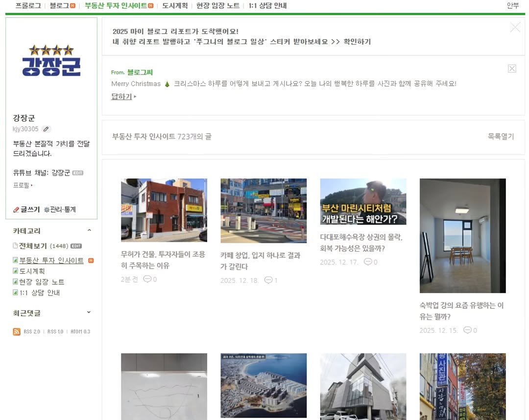
Task: Close the 2025 마이 블로그 리포트 banner
Action: [515, 27]
